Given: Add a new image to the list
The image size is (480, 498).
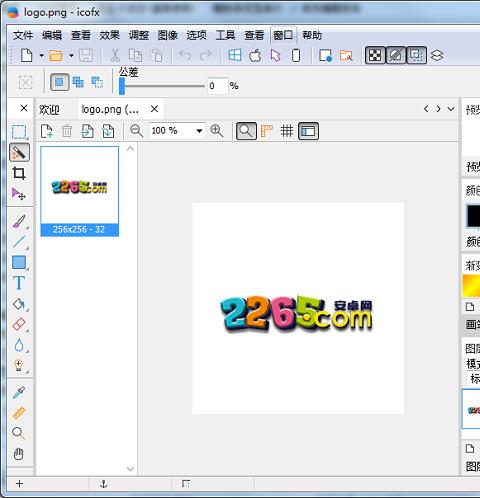Looking at the screenshot, I should (46, 131).
